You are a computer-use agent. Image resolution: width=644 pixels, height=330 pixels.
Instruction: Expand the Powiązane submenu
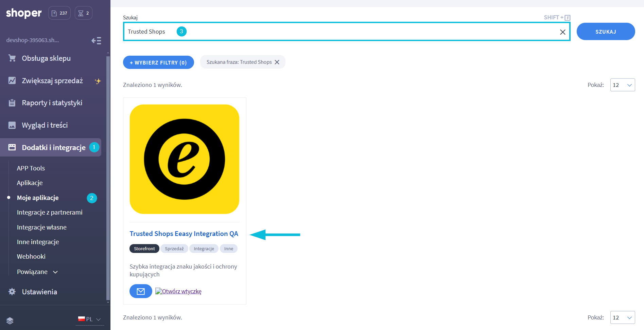[37, 272]
